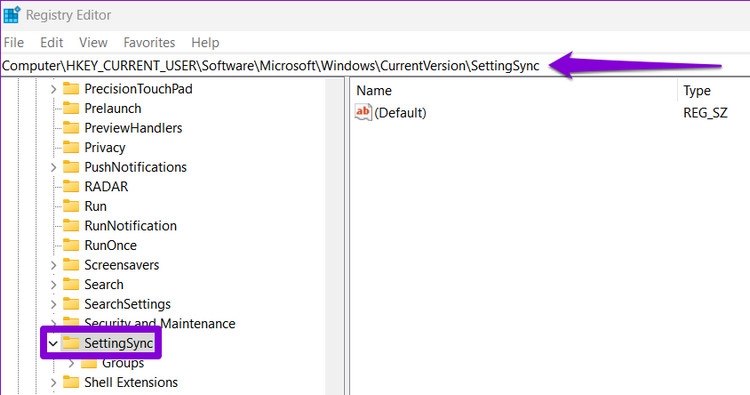Select the RunOnce folder icon
The width and height of the screenshot is (750, 395).
(71, 245)
